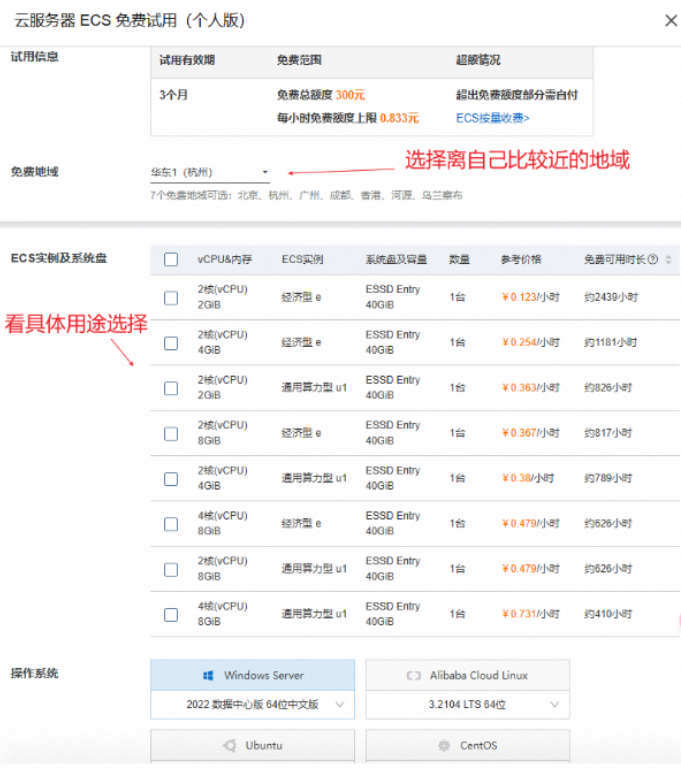Click the 约1181小时 free duration cell
The width and height of the screenshot is (681, 773).
[x=610, y=343]
